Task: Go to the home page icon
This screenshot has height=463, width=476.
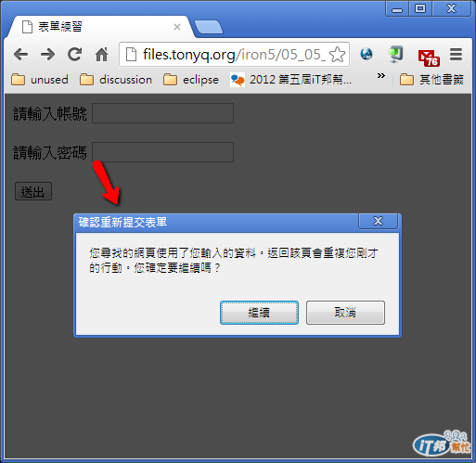Action: tap(101, 55)
